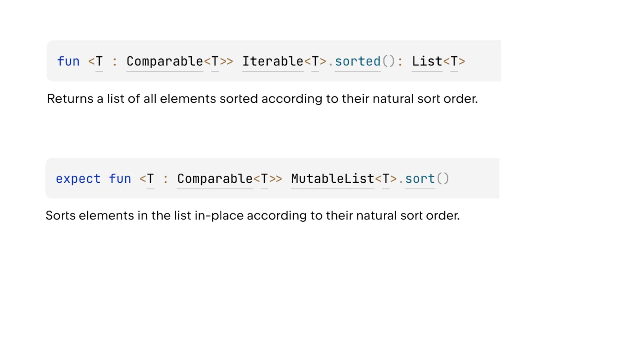The height and width of the screenshot is (362, 644).
Task: Click the first T declaration in the sorted signature
Action: click(99, 61)
